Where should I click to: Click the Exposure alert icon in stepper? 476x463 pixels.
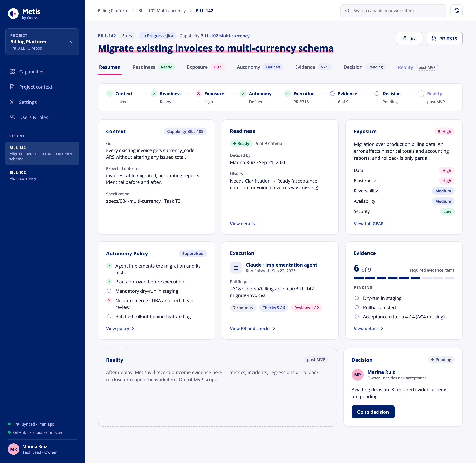coord(199,94)
